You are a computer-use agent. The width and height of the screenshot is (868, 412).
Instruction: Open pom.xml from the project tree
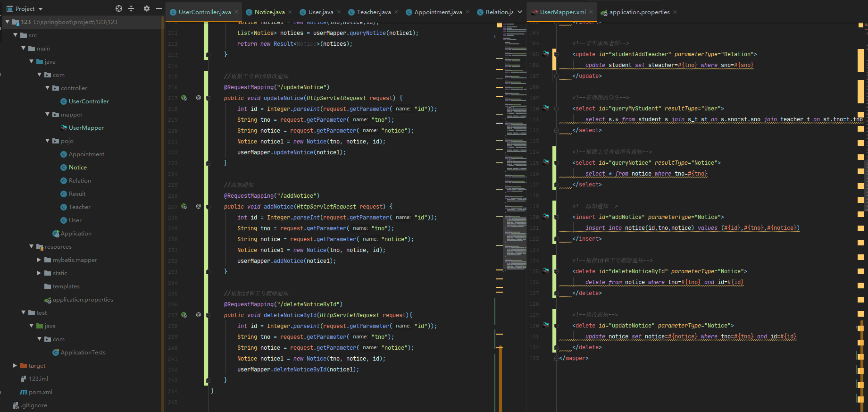click(x=40, y=392)
